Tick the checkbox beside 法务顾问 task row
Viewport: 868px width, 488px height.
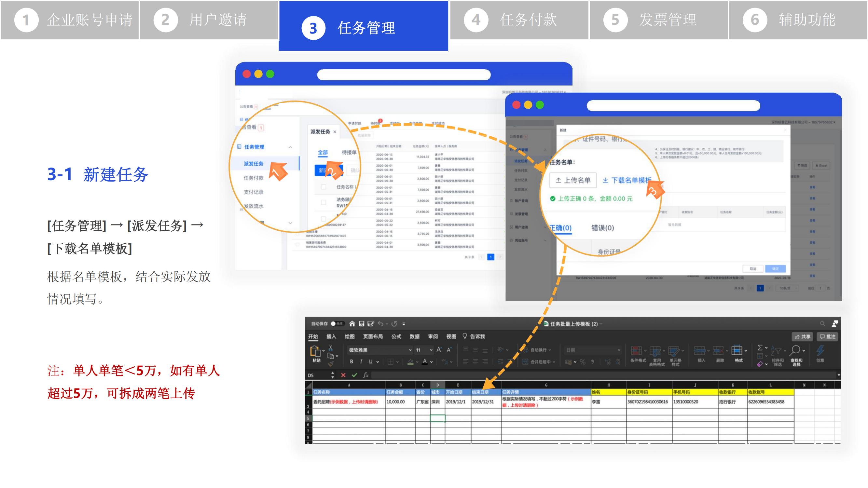pos(324,202)
